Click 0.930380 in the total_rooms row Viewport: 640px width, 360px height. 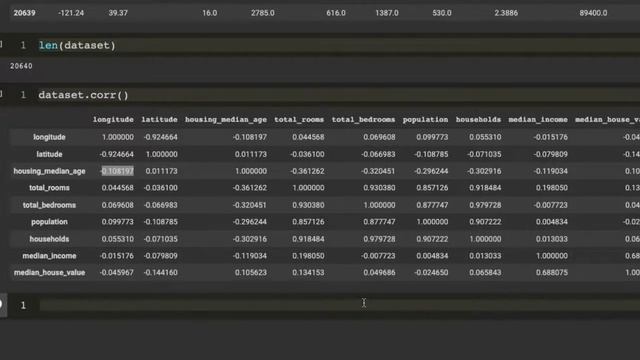[379, 188]
